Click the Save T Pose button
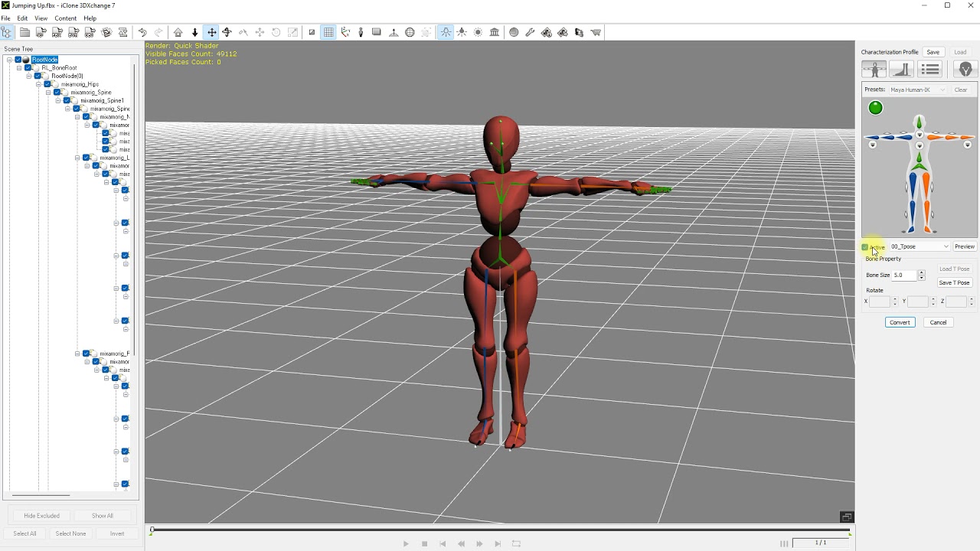This screenshot has height=551, width=980. click(x=954, y=282)
